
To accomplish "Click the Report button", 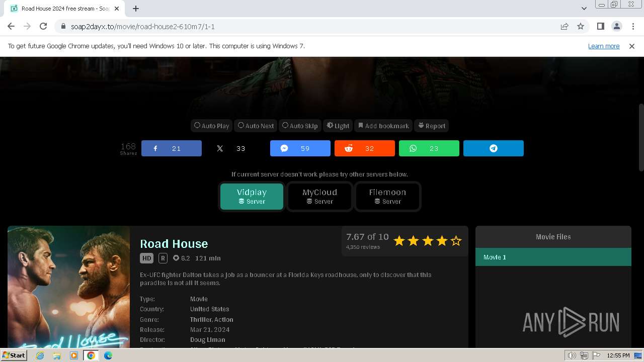I will click(x=432, y=126).
